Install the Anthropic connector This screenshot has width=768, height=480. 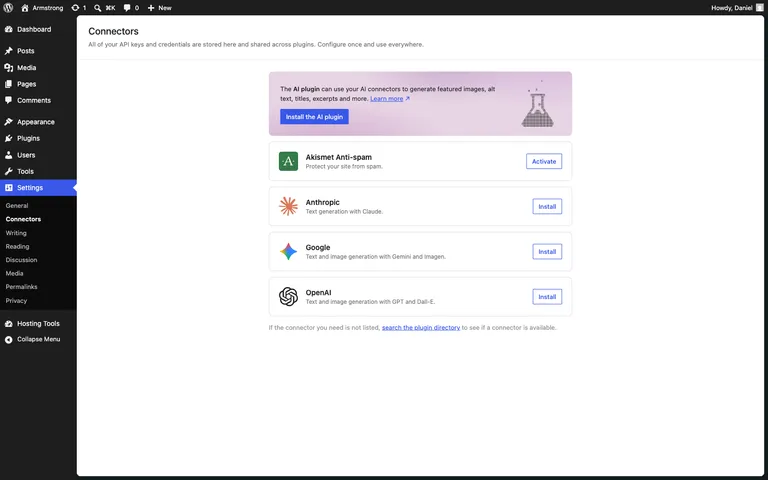pos(547,206)
